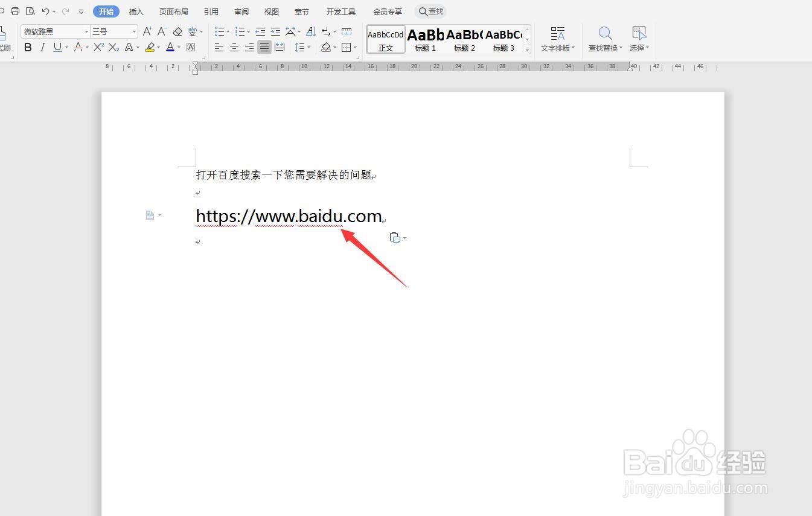Center align the text
Image resolution: width=812 pixels, height=516 pixels.
click(x=234, y=47)
